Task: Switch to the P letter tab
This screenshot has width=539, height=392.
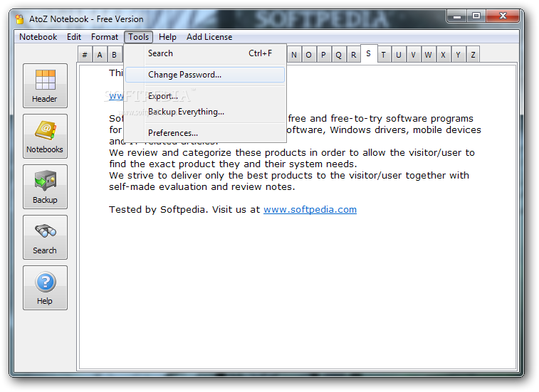Action: [323, 55]
